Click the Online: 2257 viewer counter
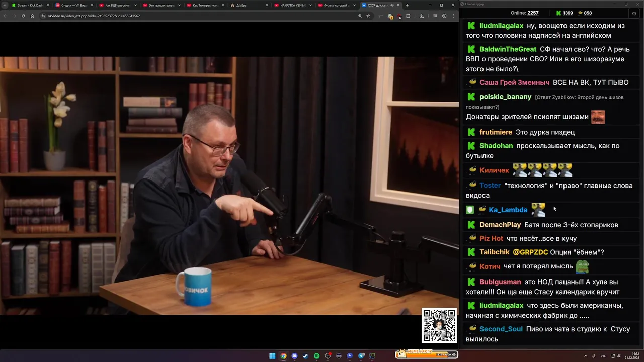This screenshot has width=644, height=362. tap(525, 13)
